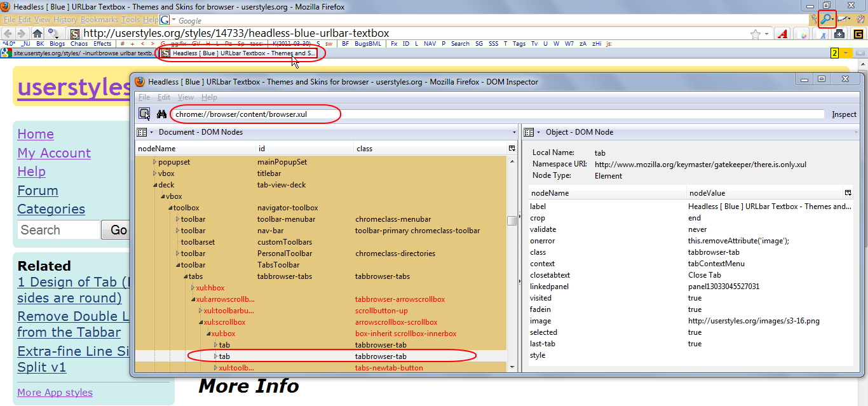Viewport: 868px width, 406px height.
Task: Expand the xul:hbox node
Action: click(x=193, y=288)
